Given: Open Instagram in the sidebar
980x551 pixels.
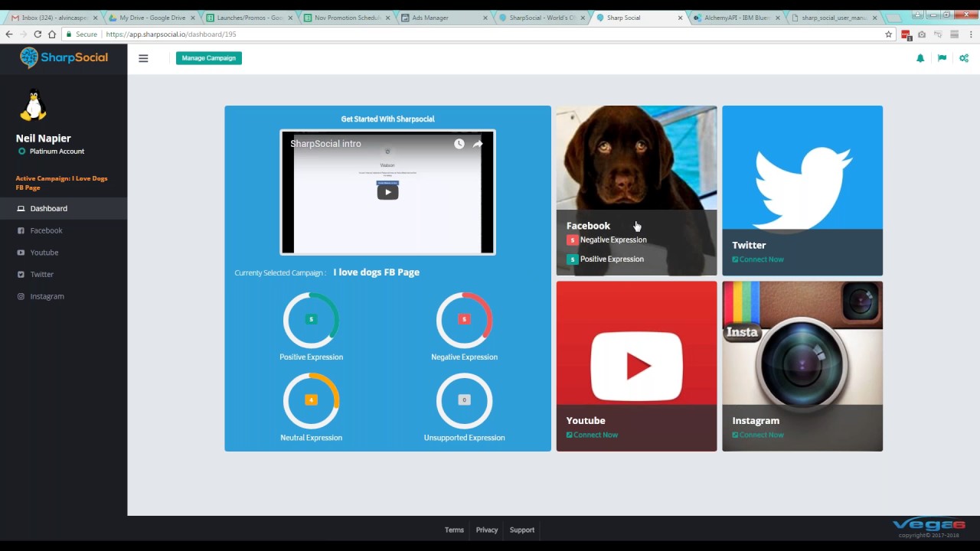Looking at the screenshot, I should [x=64, y=296].
